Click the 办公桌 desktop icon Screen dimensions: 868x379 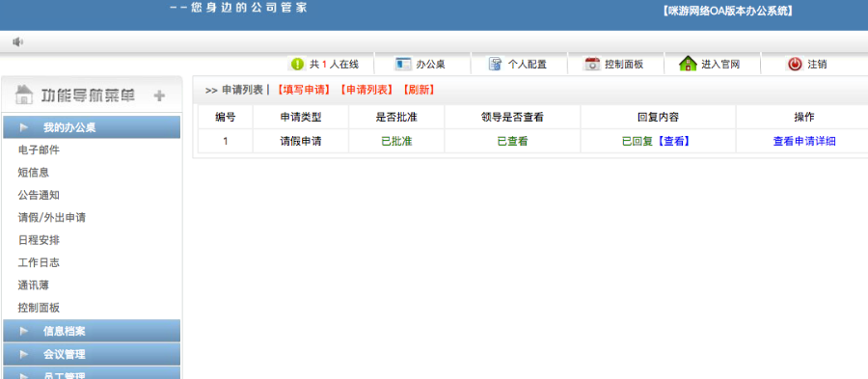[402, 65]
